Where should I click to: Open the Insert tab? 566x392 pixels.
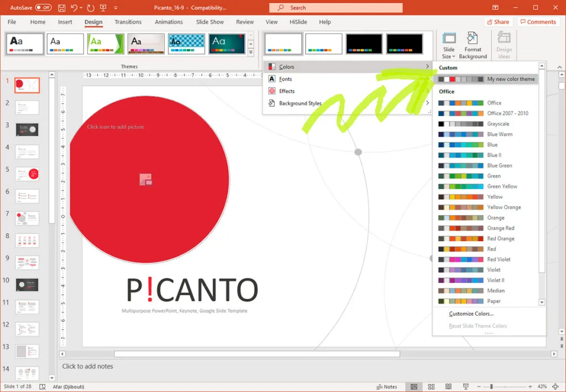coord(65,22)
